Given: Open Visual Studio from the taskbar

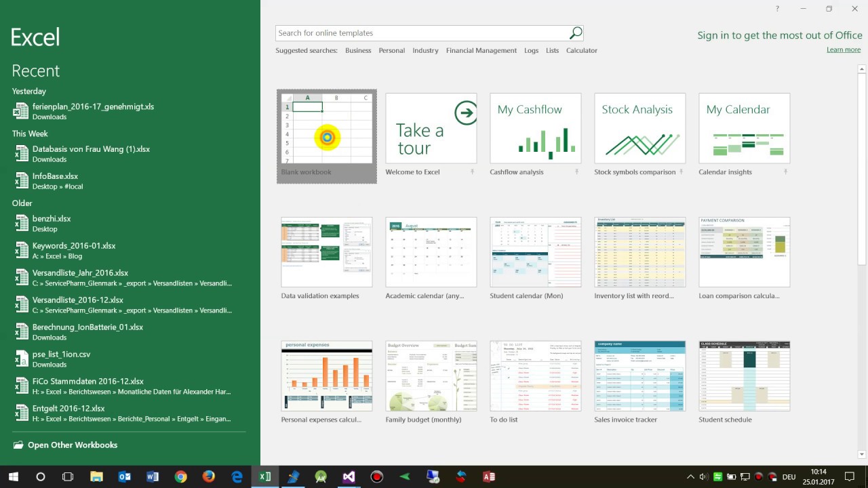Looking at the screenshot, I should click(x=349, y=476).
